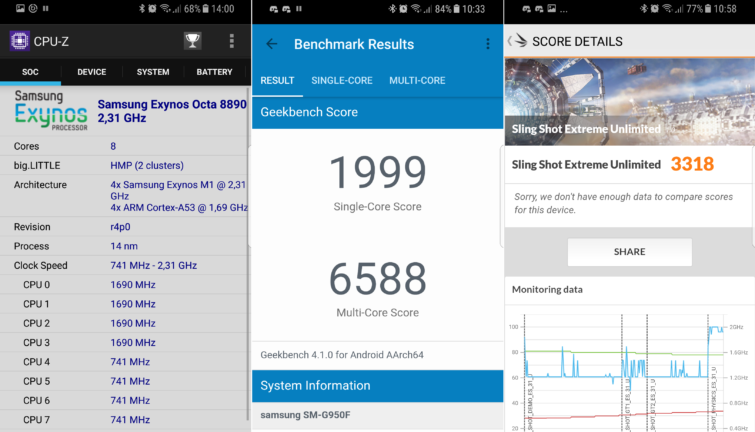Select the CPU 2 frequency row

pos(123,323)
